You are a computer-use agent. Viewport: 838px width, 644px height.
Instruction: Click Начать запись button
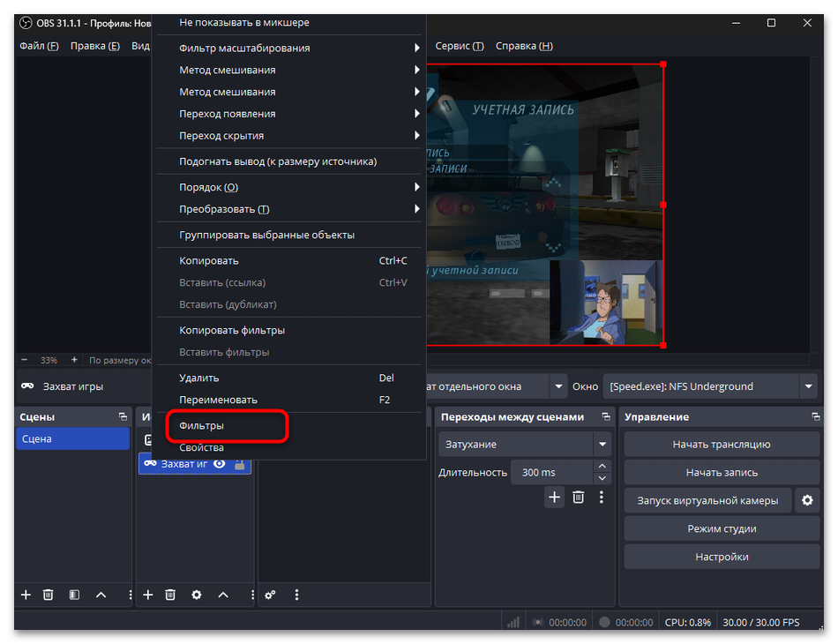[x=722, y=473]
